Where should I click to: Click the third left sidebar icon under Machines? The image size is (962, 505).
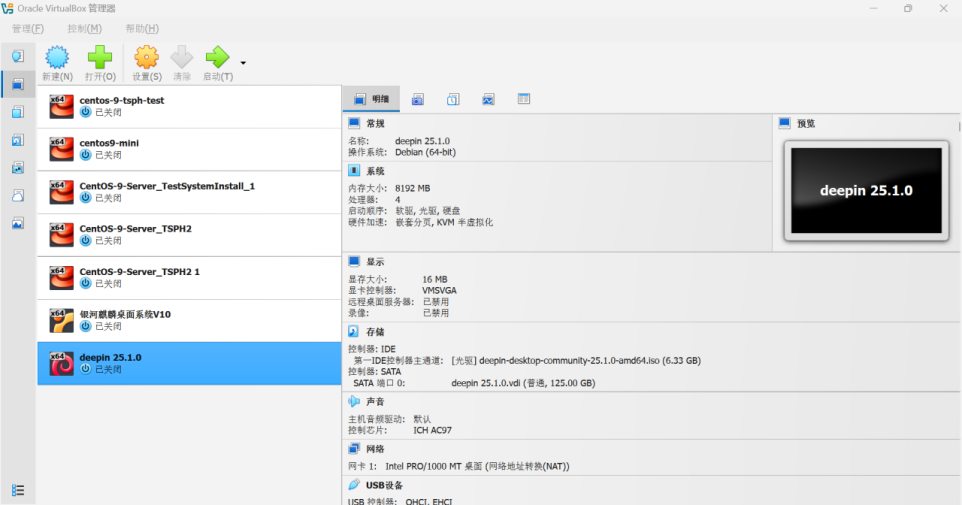[x=18, y=112]
